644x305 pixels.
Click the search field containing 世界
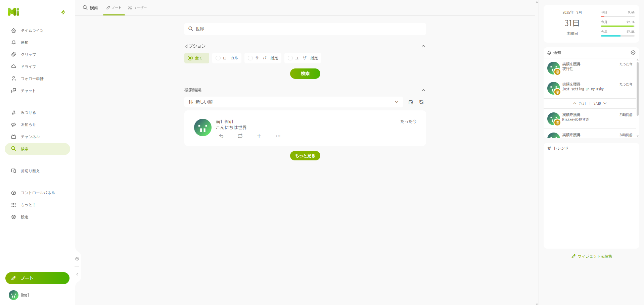(x=305, y=29)
